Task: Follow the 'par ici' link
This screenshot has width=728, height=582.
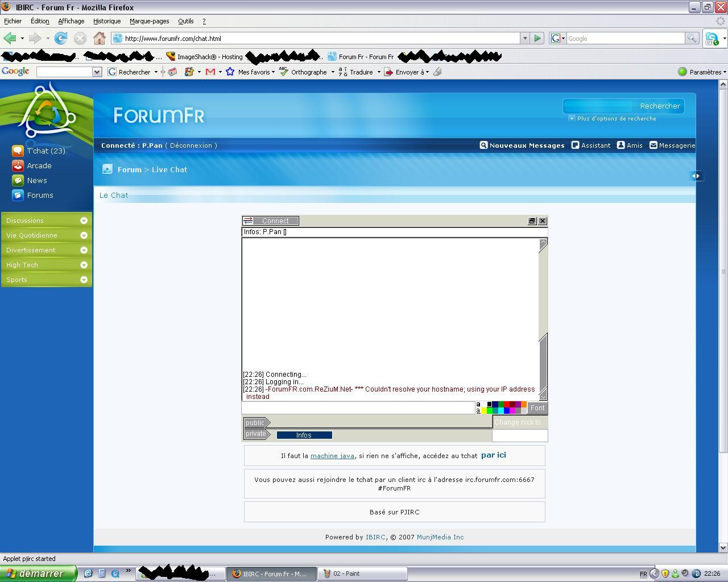Action: (x=494, y=455)
